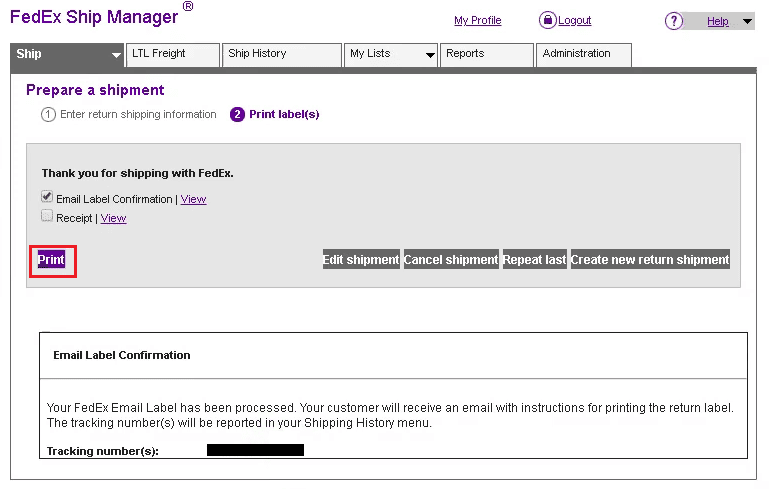Image resolution: width=769 pixels, height=495 pixels.
Task: Click the Tracking number(s) label
Action: [103, 451]
